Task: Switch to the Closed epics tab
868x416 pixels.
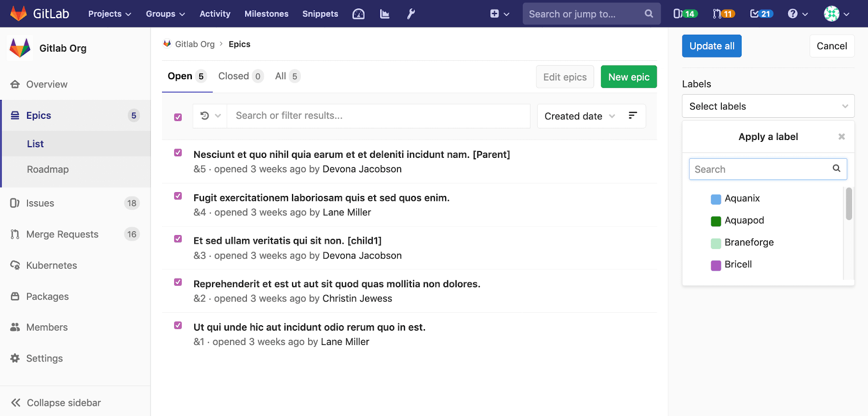Action: 240,76
